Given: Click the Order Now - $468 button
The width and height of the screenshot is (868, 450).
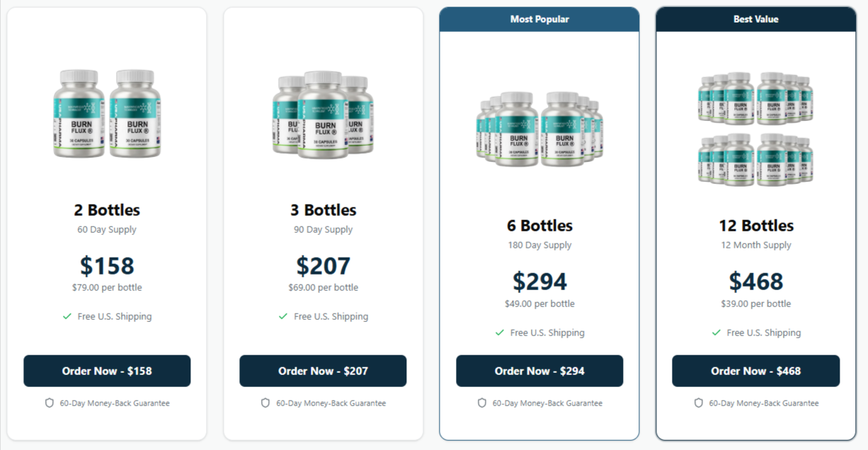Looking at the screenshot, I should (x=755, y=370).
